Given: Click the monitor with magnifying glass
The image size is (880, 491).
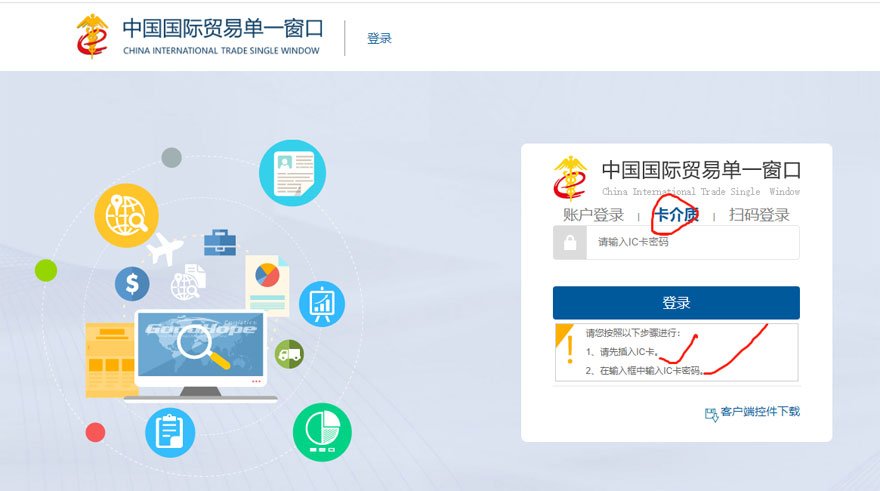Looking at the screenshot, I should tap(200, 348).
